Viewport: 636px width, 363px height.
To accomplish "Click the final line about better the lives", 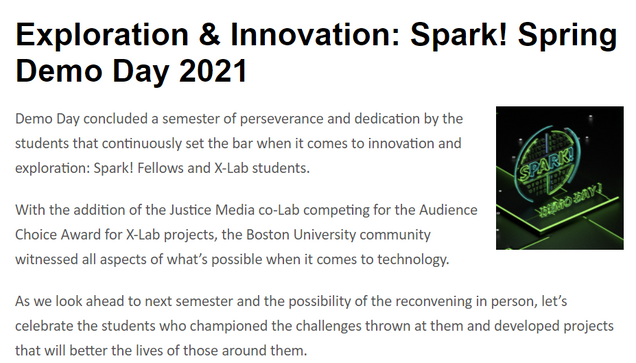I will tap(161, 351).
